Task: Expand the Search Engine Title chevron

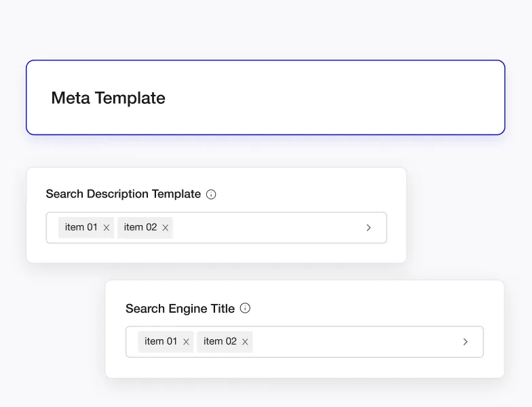Action: [x=465, y=342]
